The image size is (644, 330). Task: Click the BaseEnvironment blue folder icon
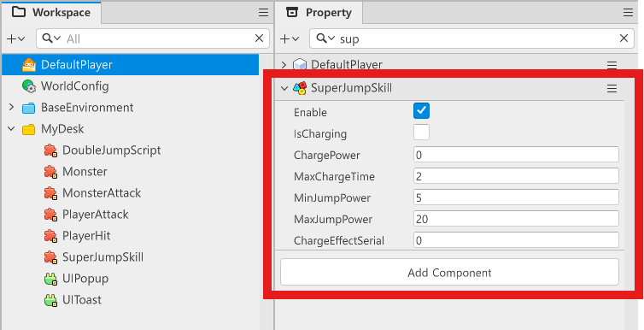(x=29, y=108)
